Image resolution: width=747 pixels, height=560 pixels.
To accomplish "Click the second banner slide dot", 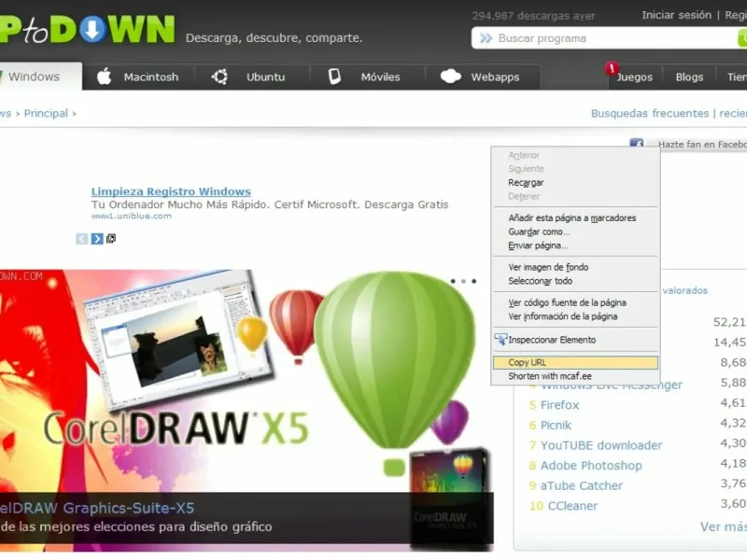I will (463, 281).
